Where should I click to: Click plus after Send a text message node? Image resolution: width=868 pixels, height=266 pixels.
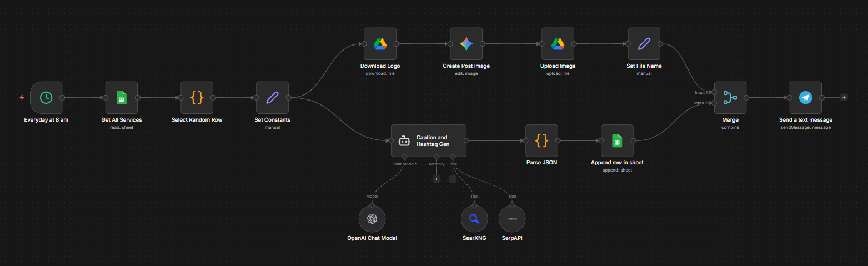[x=844, y=97]
